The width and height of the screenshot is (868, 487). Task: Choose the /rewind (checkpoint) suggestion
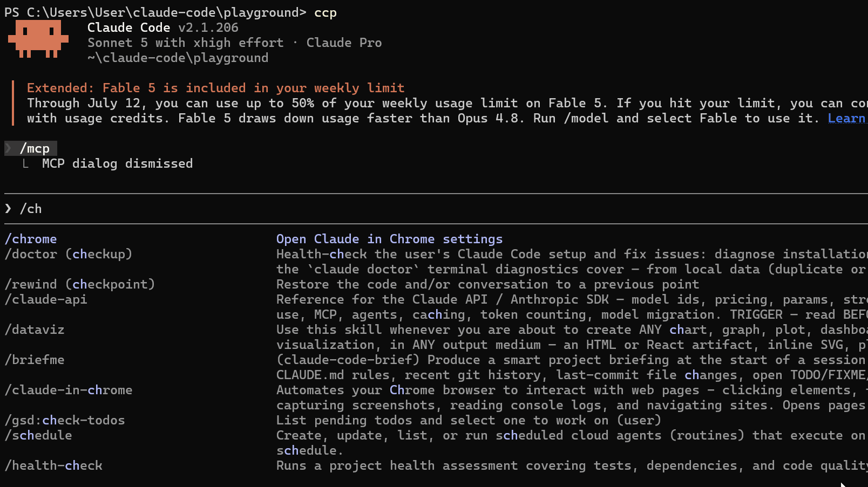[80, 284]
